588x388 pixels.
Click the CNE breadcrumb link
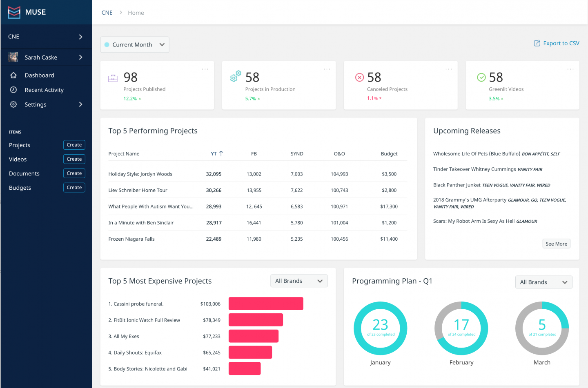(107, 13)
